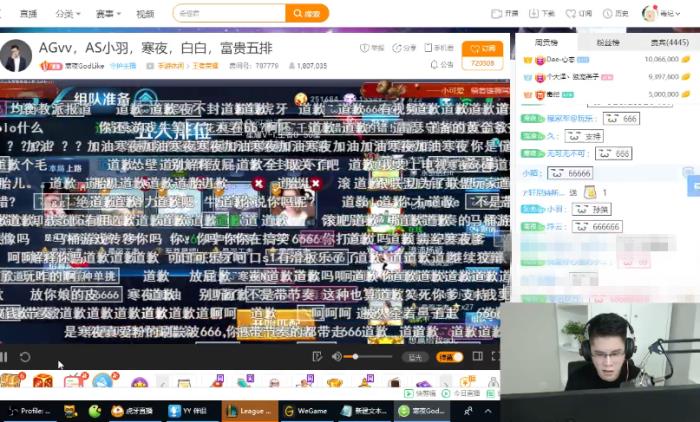The width and height of the screenshot is (700, 422).
Task: Expand the 分类 category dropdown
Action: tap(67, 14)
